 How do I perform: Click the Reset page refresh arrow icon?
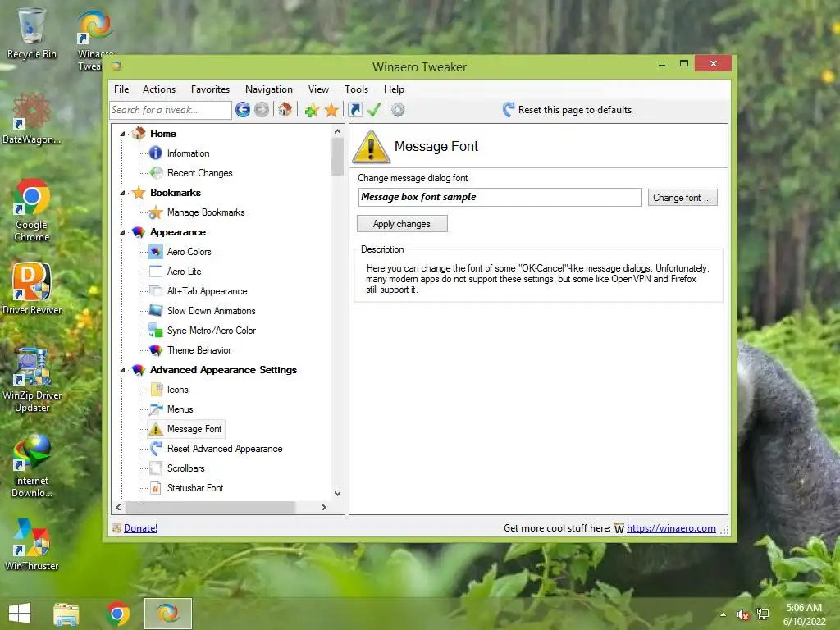(x=509, y=110)
